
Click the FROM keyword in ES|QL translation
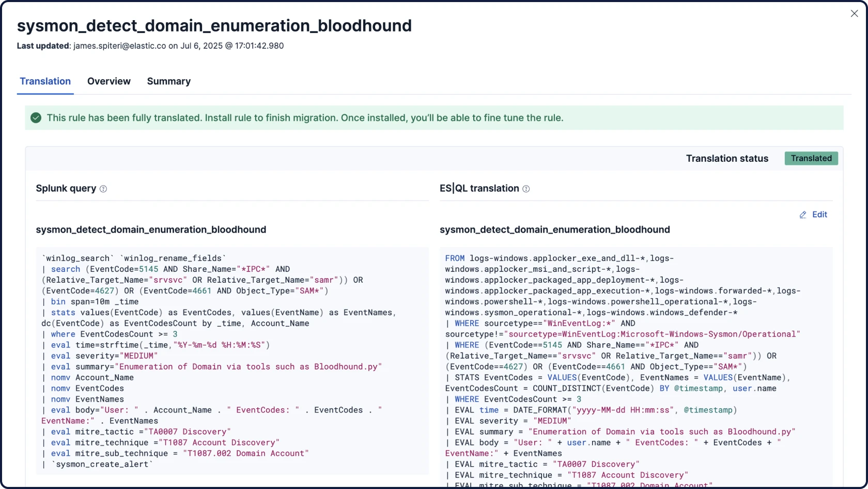[455, 258]
